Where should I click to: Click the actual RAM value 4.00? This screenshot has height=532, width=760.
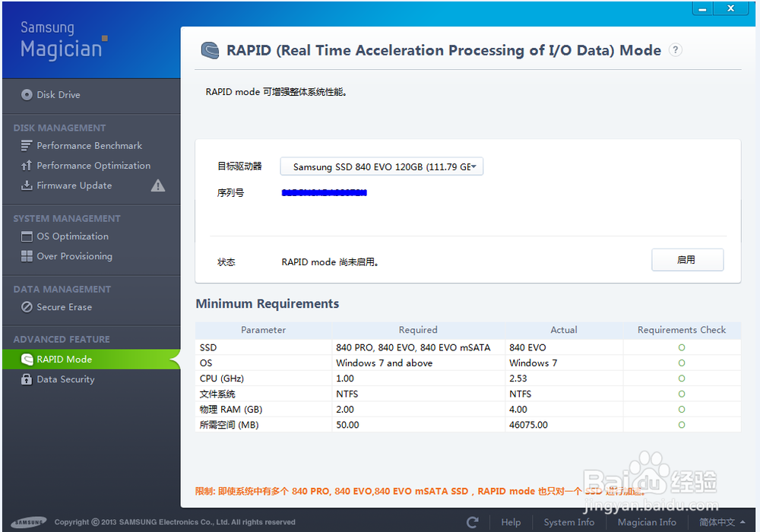point(518,410)
